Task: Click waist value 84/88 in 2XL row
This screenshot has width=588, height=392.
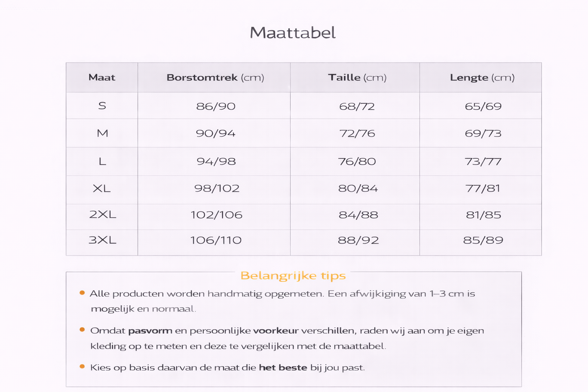Action: pos(358,215)
